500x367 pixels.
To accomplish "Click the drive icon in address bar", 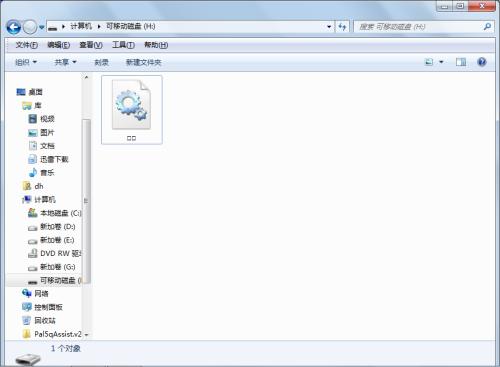I will (x=52, y=27).
